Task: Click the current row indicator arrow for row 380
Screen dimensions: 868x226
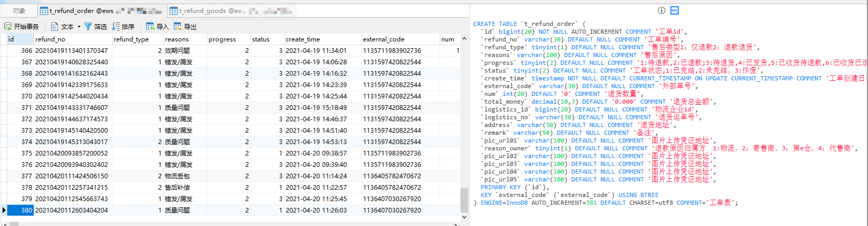Action: click(4, 210)
